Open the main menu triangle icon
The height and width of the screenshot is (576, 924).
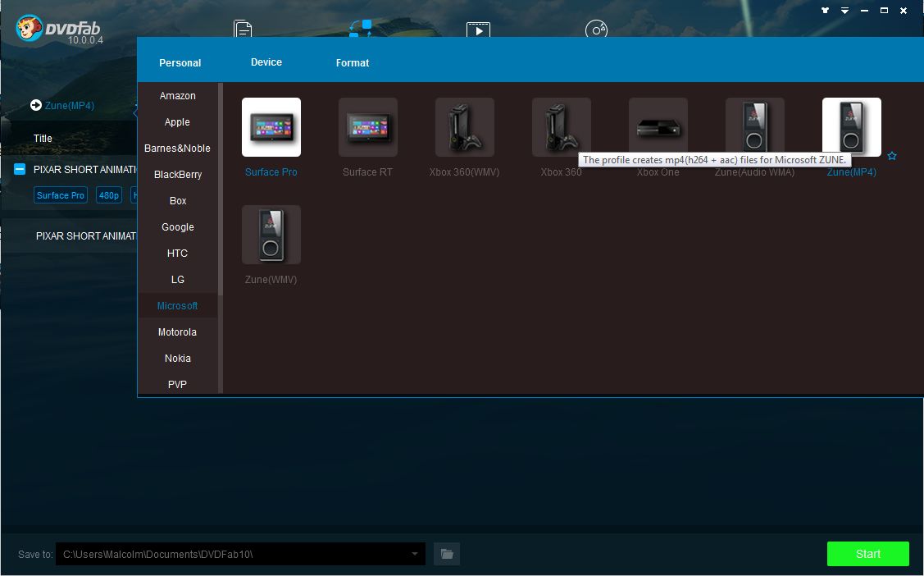point(844,11)
